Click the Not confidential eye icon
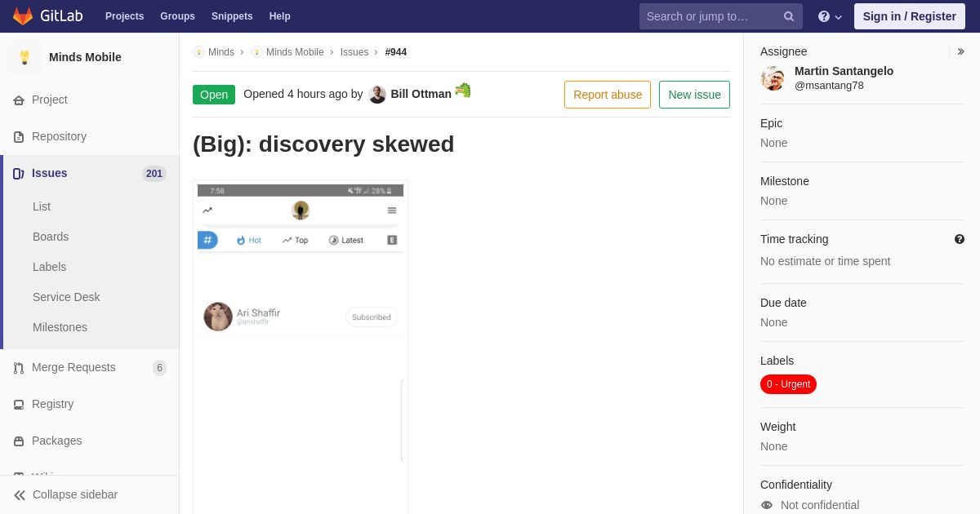Viewport: 980px width, 514px height. click(x=767, y=505)
